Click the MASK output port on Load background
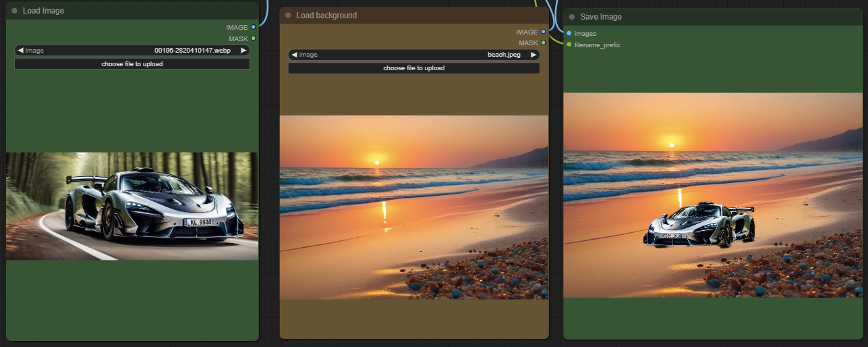 click(543, 43)
